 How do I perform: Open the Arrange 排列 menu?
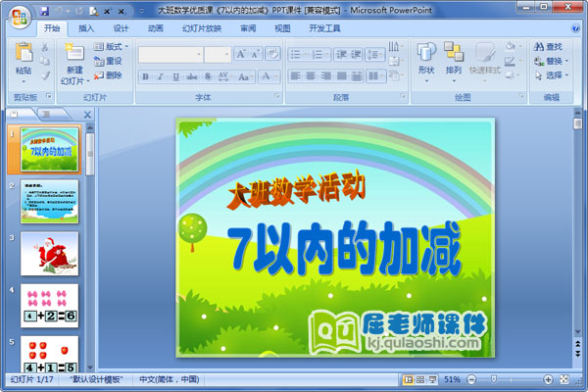pos(454,63)
